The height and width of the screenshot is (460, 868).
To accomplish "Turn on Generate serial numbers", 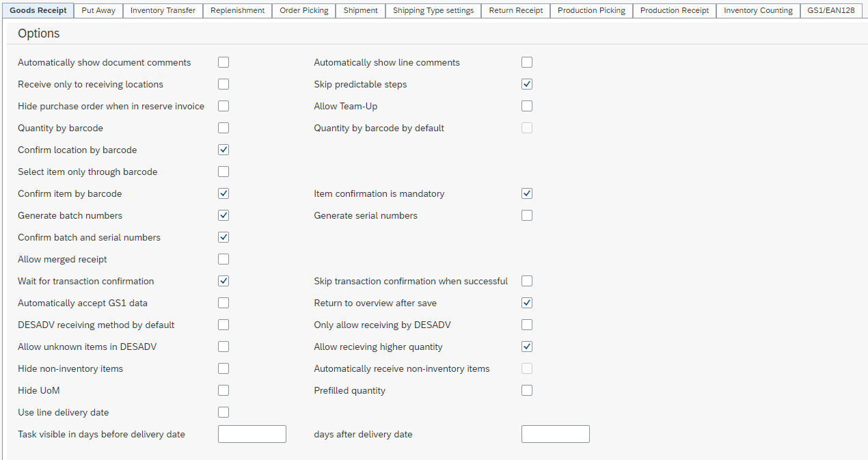I will (x=527, y=215).
